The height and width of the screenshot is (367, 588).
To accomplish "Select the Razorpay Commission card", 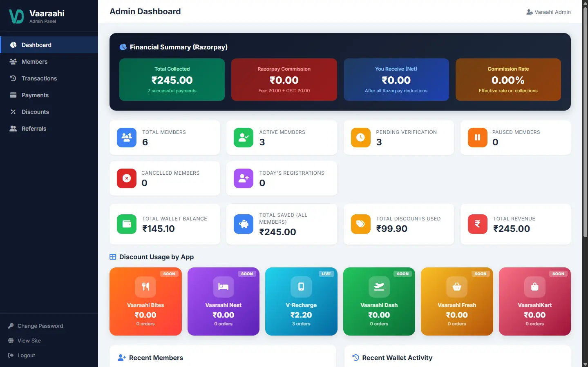I will pyautogui.click(x=284, y=80).
